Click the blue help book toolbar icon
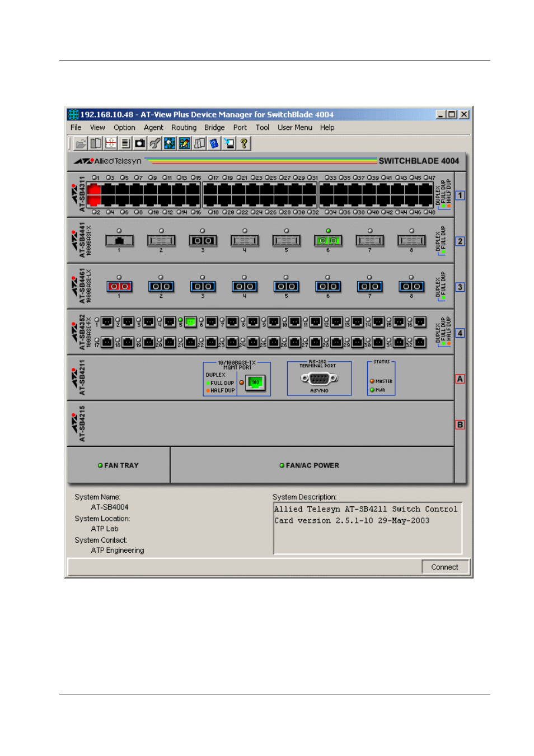The image size is (534, 756). click(214, 143)
